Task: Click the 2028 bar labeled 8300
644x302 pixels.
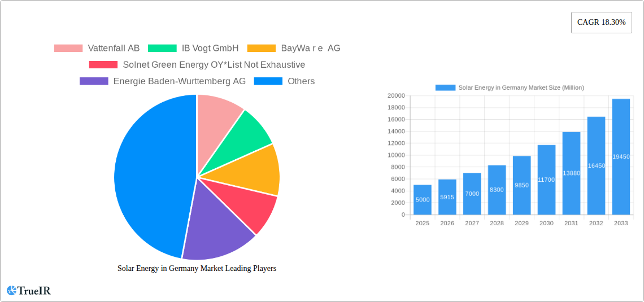Action: coord(497,190)
